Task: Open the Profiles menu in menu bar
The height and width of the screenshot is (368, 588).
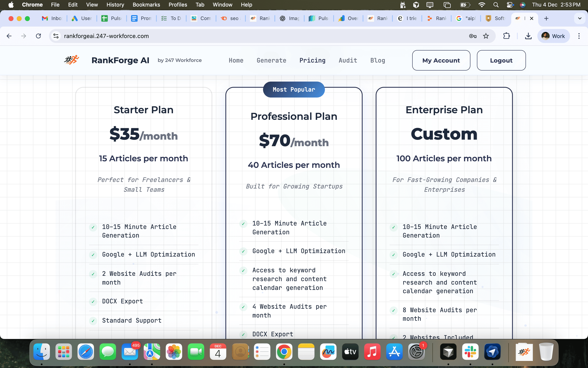Action: pyautogui.click(x=178, y=5)
